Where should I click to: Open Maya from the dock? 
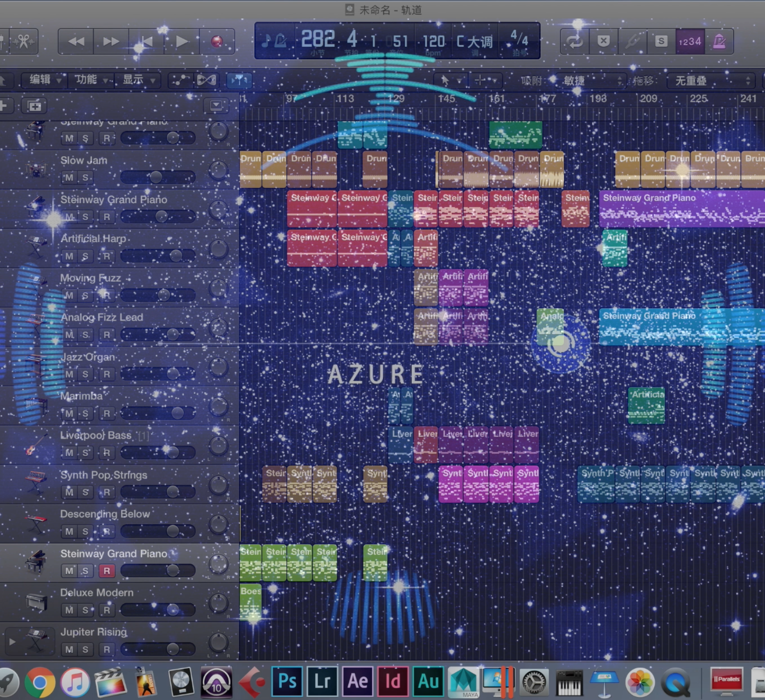(463, 682)
